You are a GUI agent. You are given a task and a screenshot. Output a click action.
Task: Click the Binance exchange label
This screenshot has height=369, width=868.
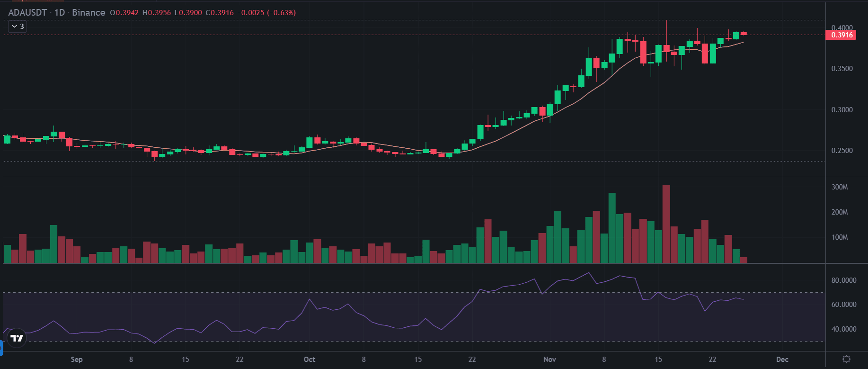(x=89, y=12)
